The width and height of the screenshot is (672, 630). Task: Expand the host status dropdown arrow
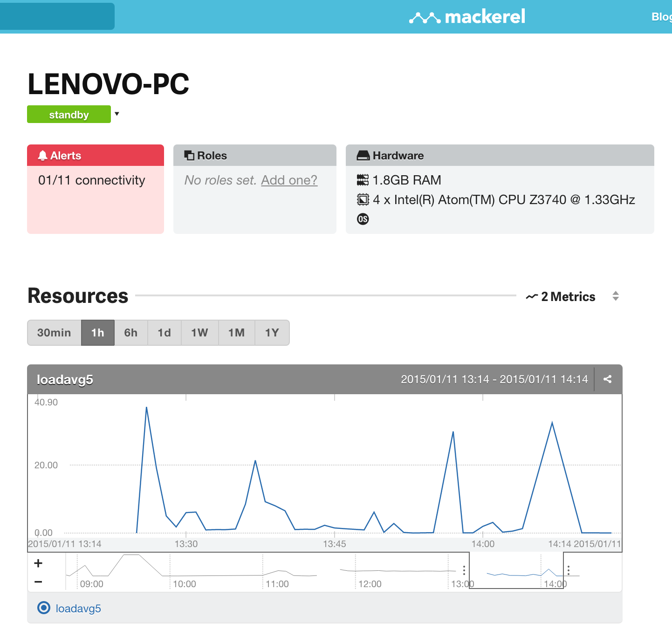pos(117,114)
